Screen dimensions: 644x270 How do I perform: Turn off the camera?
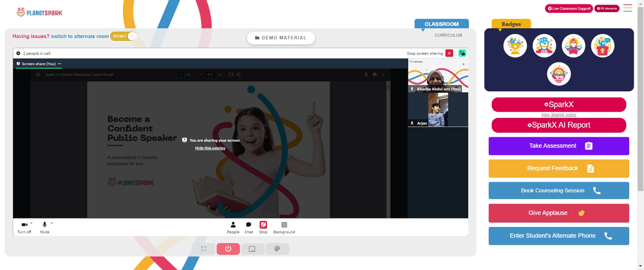pos(24,225)
